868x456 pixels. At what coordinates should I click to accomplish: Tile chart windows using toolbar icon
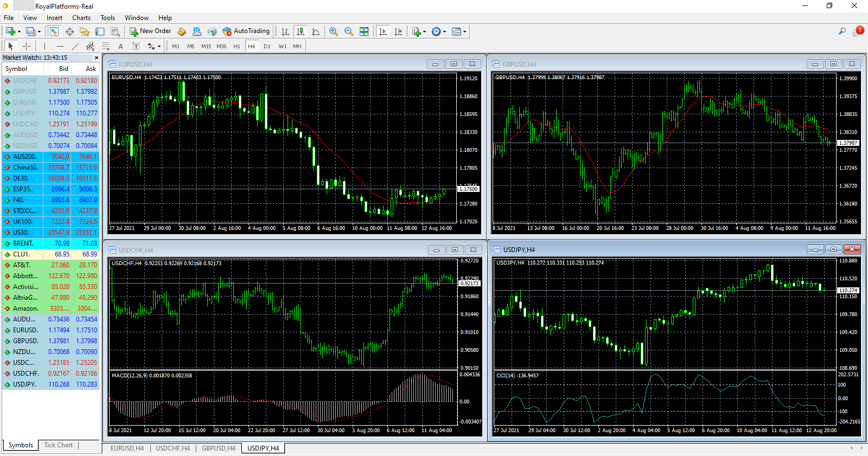[x=364, y=31]
